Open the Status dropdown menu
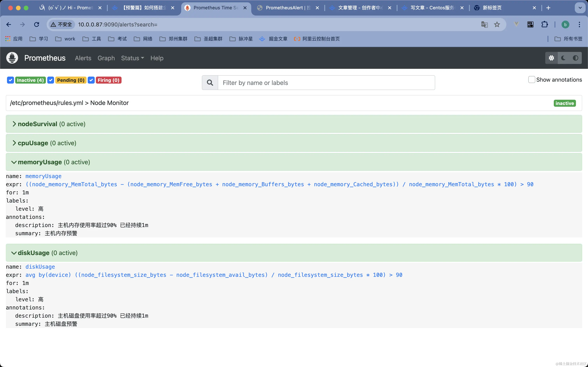588x367 pixels. coord(132,58)
